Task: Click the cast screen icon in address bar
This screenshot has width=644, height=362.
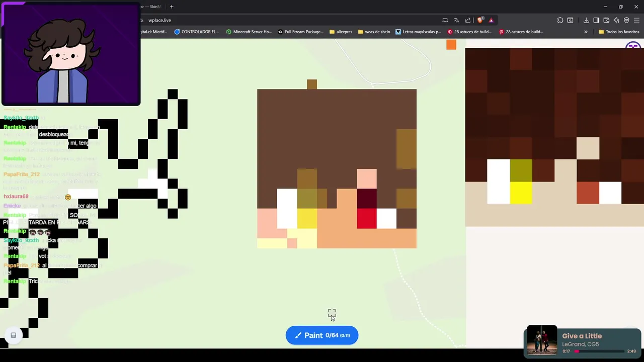Action: coord(445,20)
